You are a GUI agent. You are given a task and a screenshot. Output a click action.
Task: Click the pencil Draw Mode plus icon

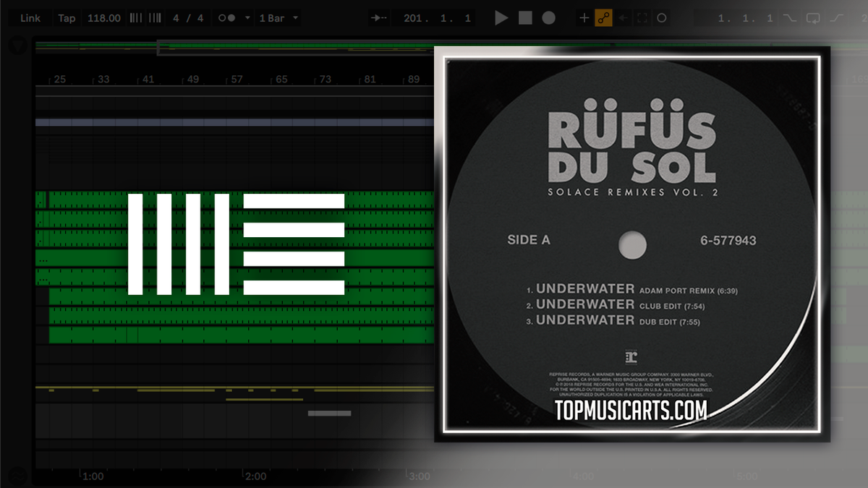pos(584,17)
